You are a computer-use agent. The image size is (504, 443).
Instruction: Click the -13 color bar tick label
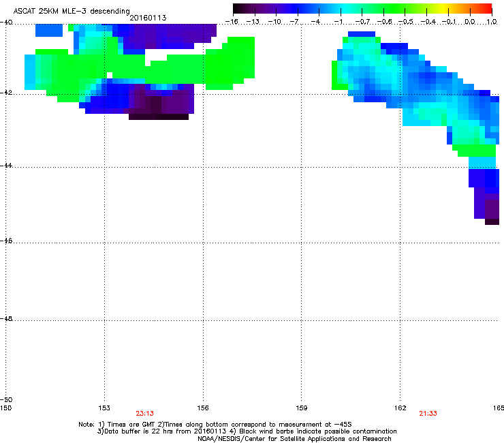tap(253, 22)
